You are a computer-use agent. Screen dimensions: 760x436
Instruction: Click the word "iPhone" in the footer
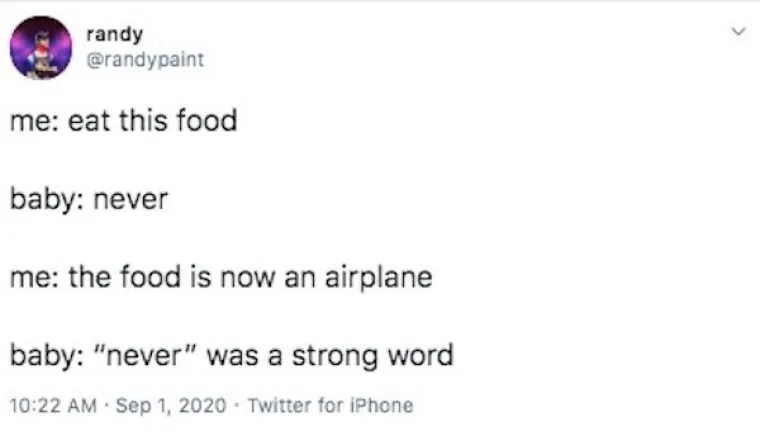click(x=380, y=405)
